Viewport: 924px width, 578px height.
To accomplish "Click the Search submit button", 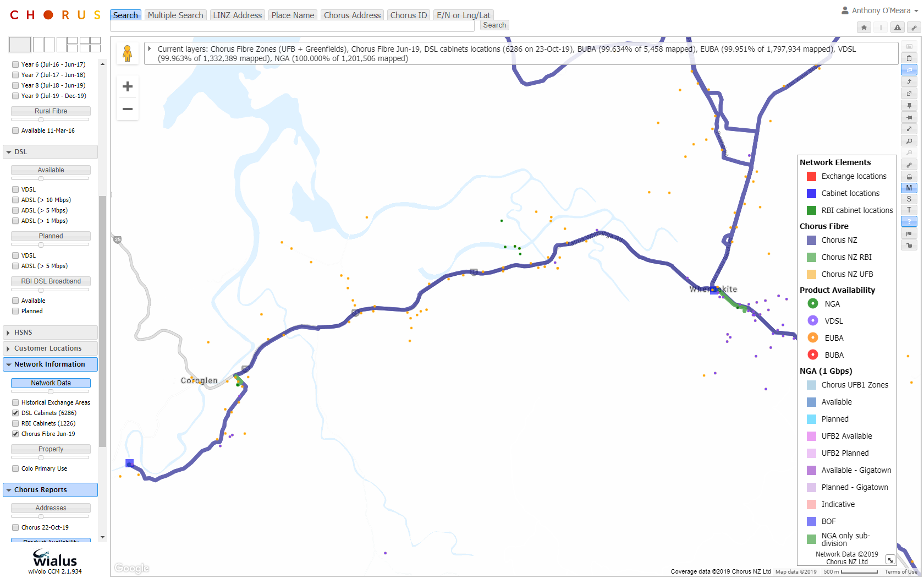I will pos(494,25).
